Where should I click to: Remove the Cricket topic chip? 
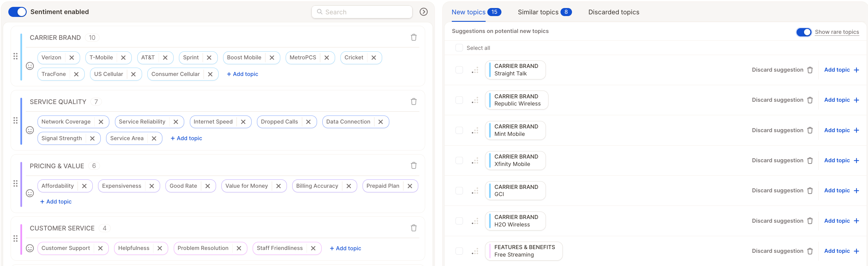[x=373, y=58]
